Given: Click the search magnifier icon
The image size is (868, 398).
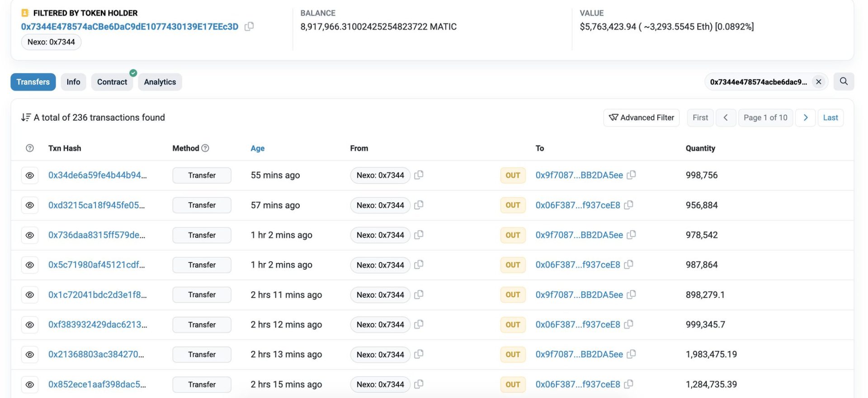Looking at the screenshot, I should [x=844, y=81].
